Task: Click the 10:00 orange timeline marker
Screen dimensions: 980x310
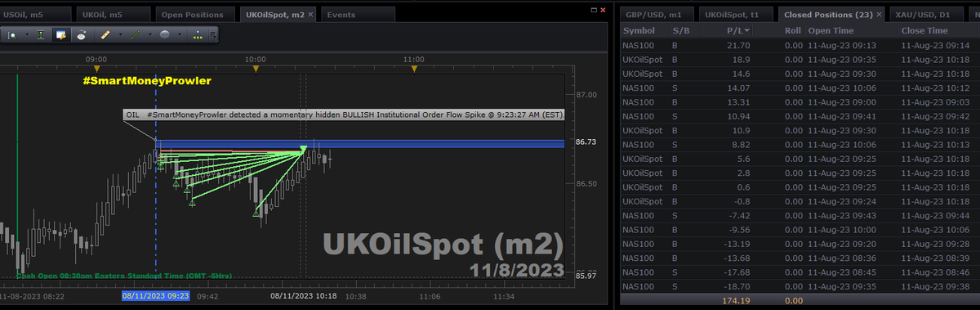Action: click(x=256, y=69)
